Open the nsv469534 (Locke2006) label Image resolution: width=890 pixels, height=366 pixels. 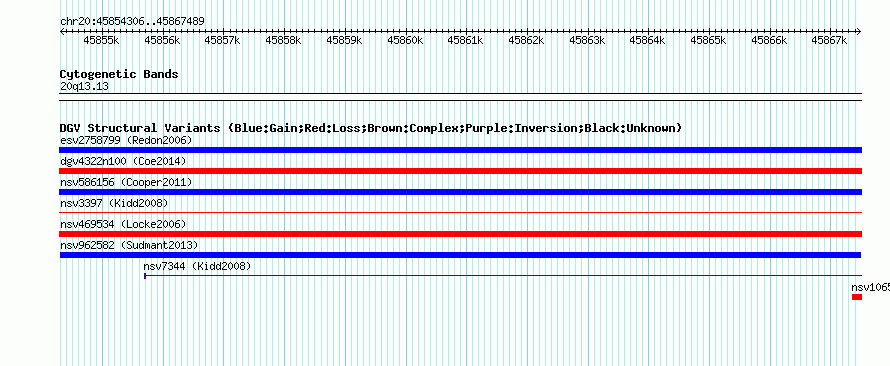[x=123, y=224]
